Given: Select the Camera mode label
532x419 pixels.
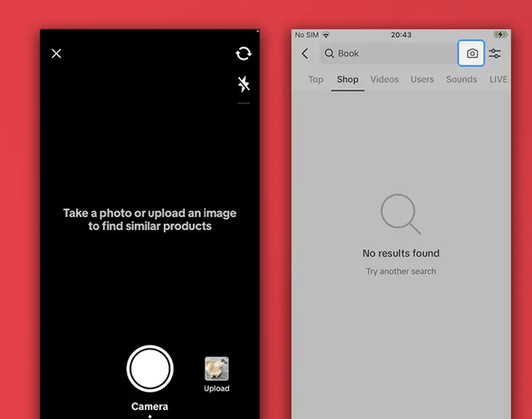Looking at the screenshot, I should [149, 406].
